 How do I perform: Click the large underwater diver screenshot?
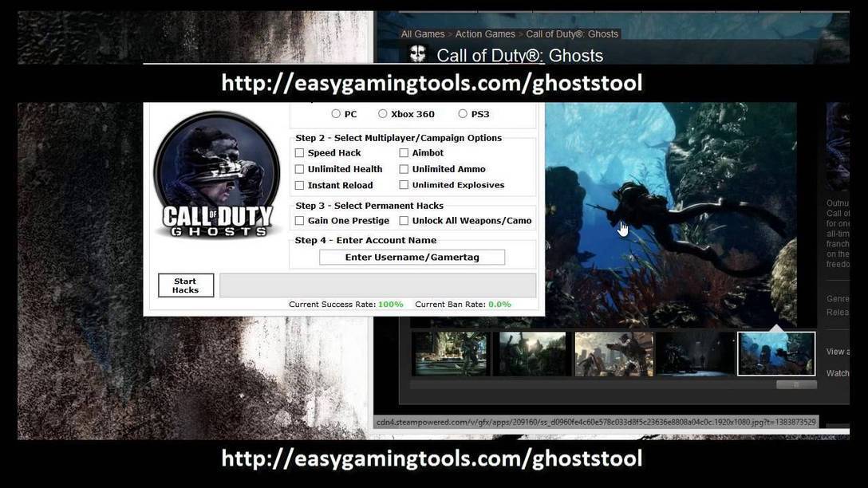pyautogui.click(x=670, y=214)
